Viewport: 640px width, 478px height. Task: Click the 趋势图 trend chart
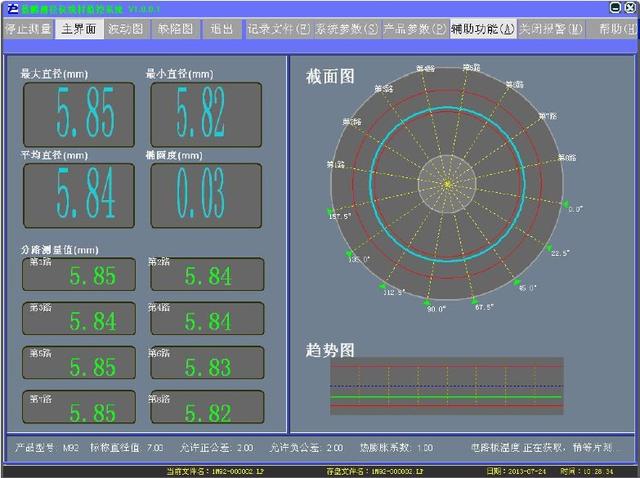[x=447, y=387]
